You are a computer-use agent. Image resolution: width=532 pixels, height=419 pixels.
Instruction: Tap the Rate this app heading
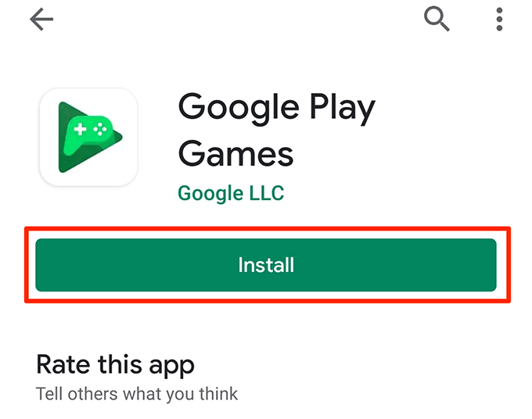(x=115, y=365)
